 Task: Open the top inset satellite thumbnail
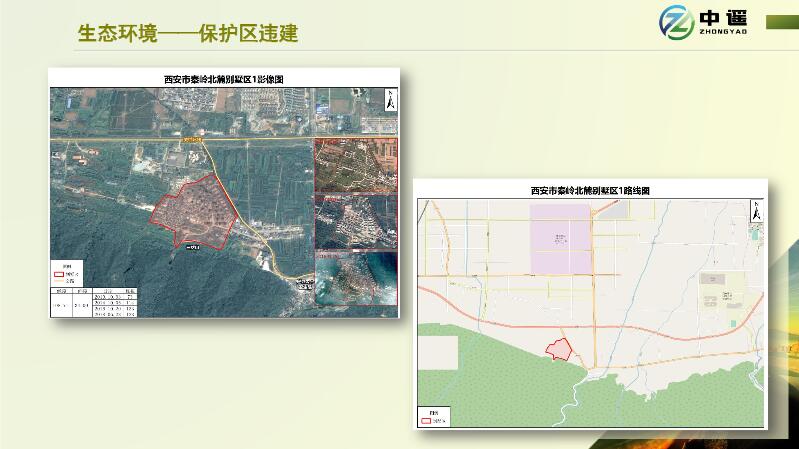point(356,164)
